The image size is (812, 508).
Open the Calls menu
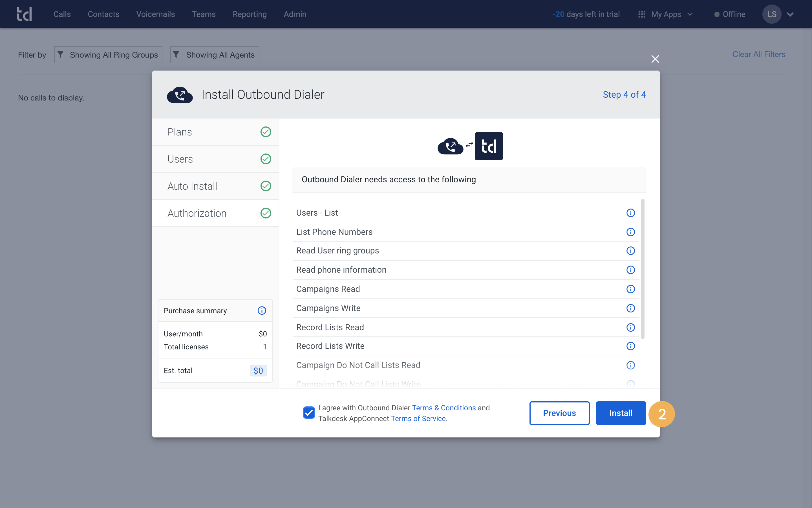pyautogui.click(x=62, y=14)
